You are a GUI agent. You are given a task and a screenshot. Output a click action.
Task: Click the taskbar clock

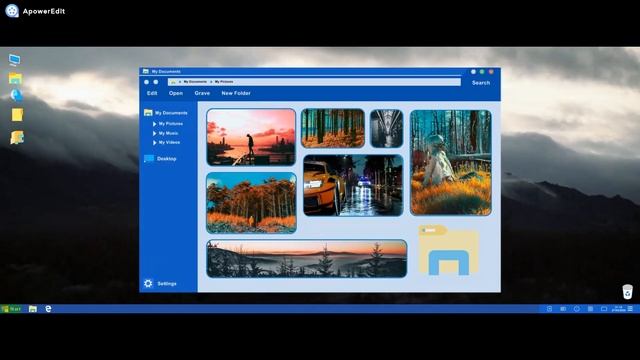pos(618,309)
